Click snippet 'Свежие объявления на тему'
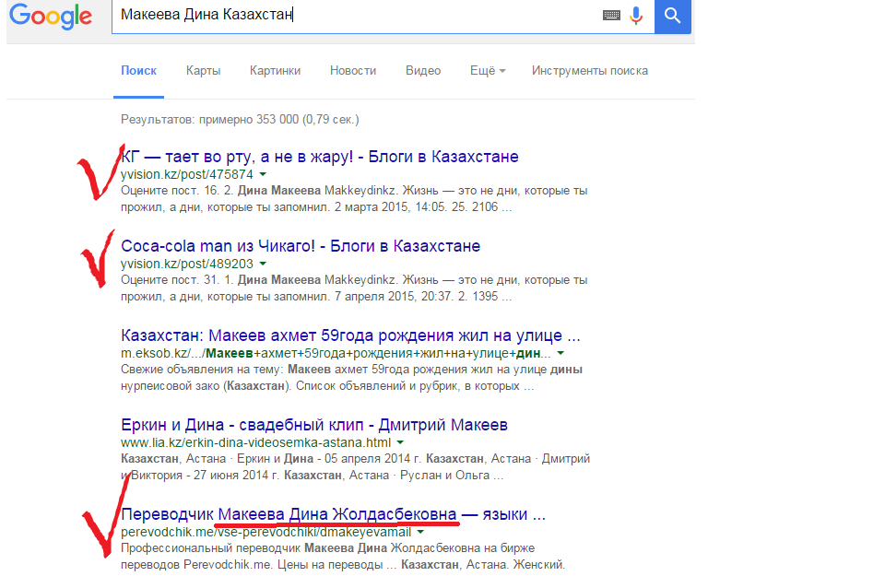 point(203,369)
